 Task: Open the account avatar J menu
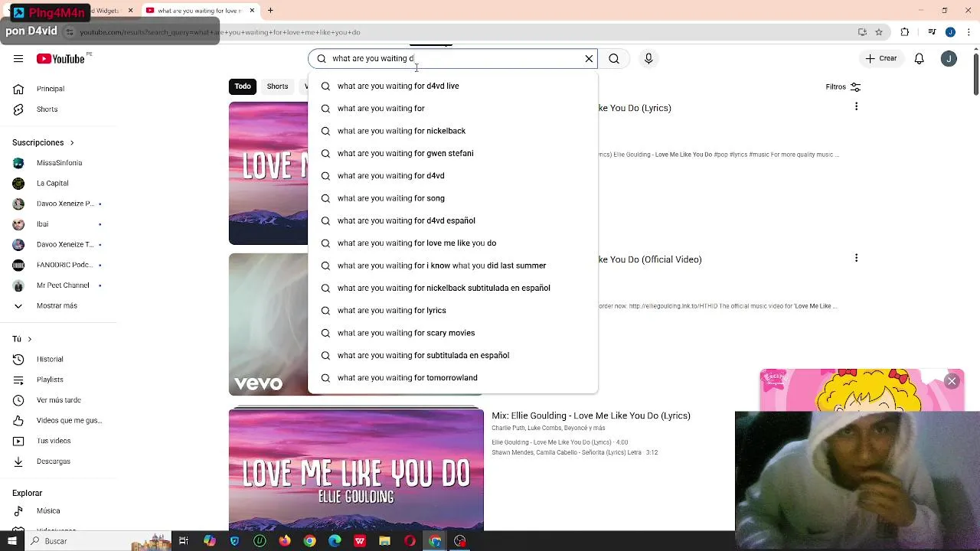[949, 59]
